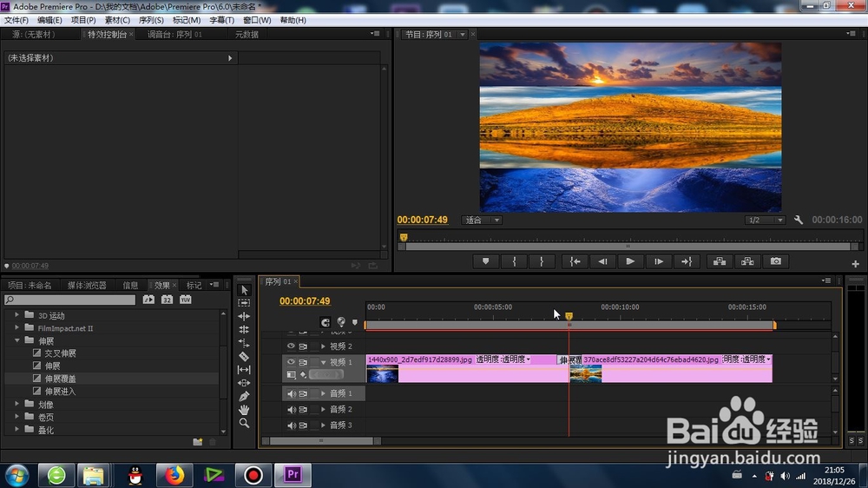This screenshot has height=488, width=868.
Task: Open the 字幕(T) menu
Action: point(221,20)
